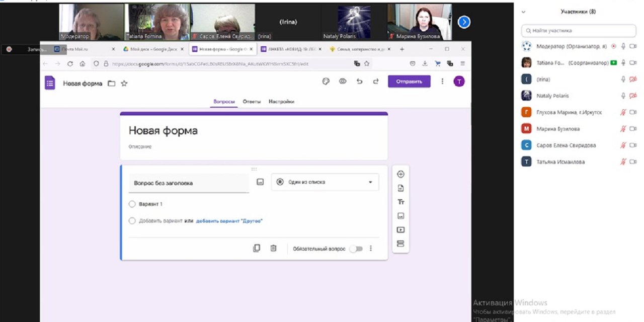Click the добавить вариант "Другое" link
The height and width of the screenshot is (322, 644).
pos(229,221)
